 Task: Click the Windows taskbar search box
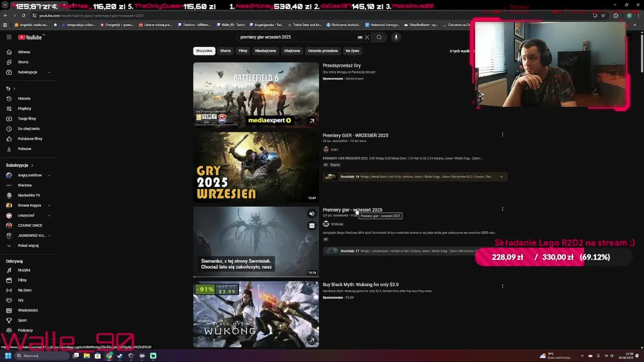coord(42,356)
